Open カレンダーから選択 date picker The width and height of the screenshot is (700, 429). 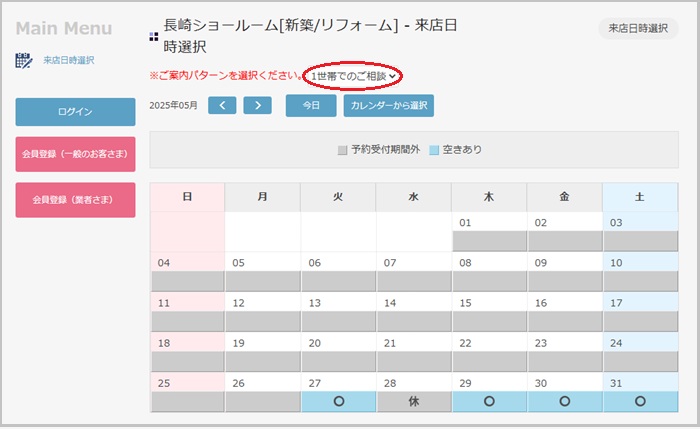pos(388,105)
